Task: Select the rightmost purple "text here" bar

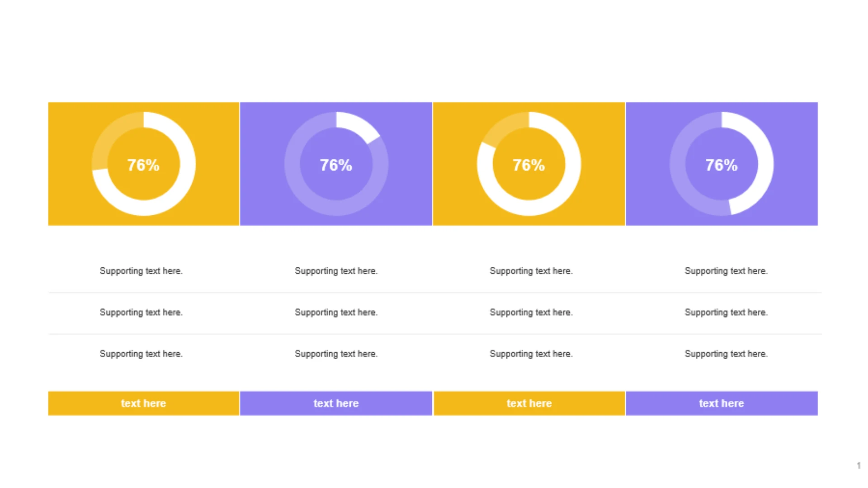Action: [x=722, y=403]
